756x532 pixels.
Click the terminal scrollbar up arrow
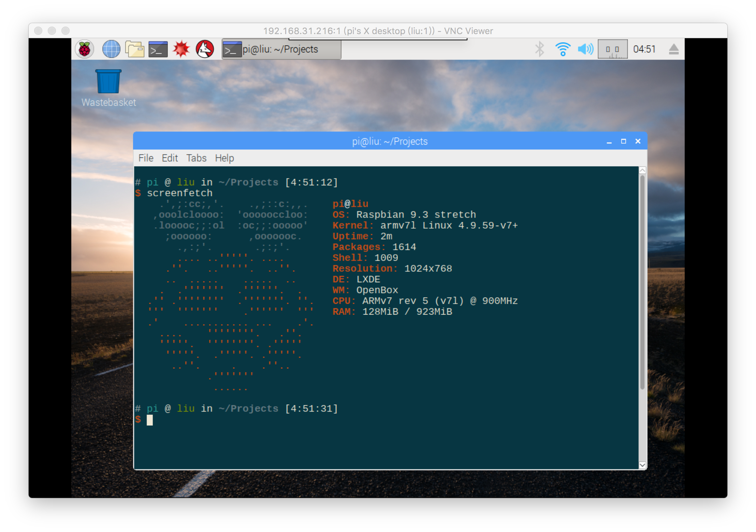pyautogui.click(x=642, y=171)
